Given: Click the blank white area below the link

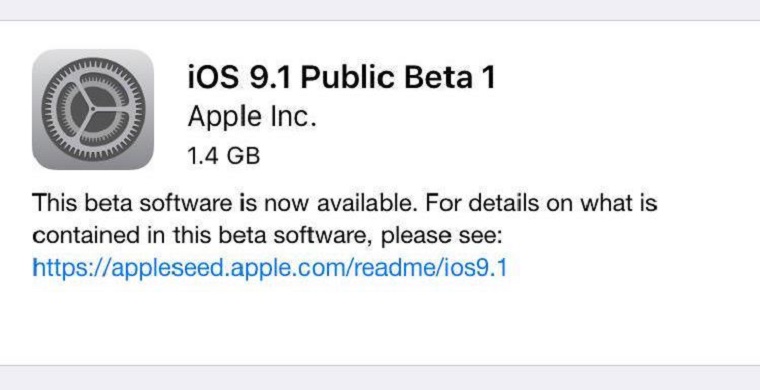Looking at the screenshot, I should [380, 322].
